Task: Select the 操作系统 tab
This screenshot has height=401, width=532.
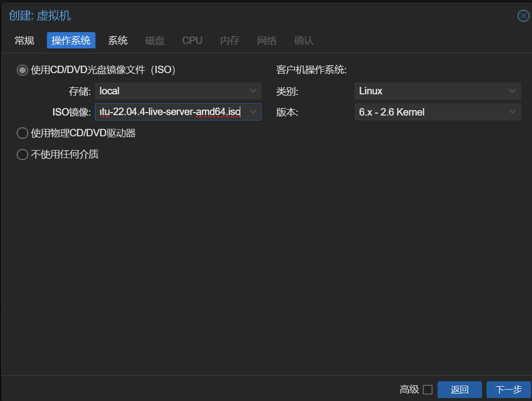Action: [x=71, y=40]
